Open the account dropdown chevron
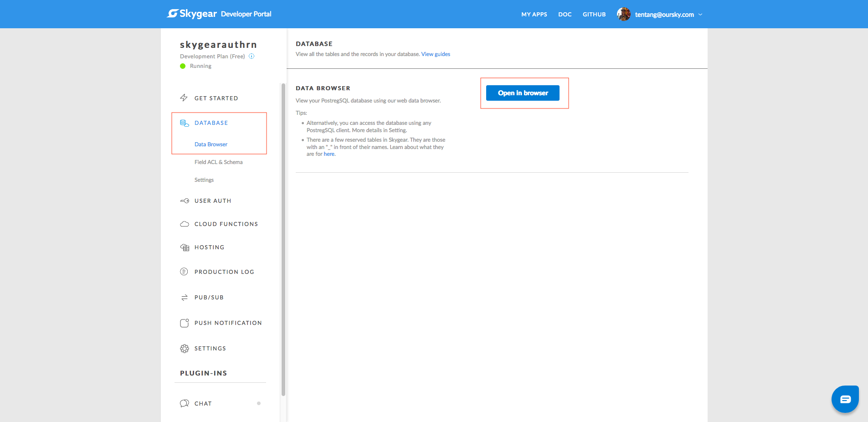This screenshot has height=422, width=868. [700, 15]
